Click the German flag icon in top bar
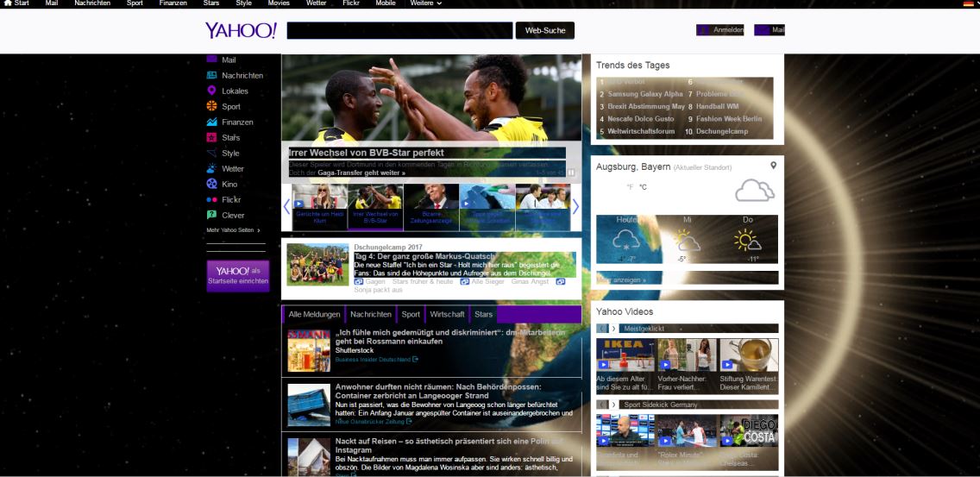The width and height of the screenshot is (980, 477). click(968, 3)
